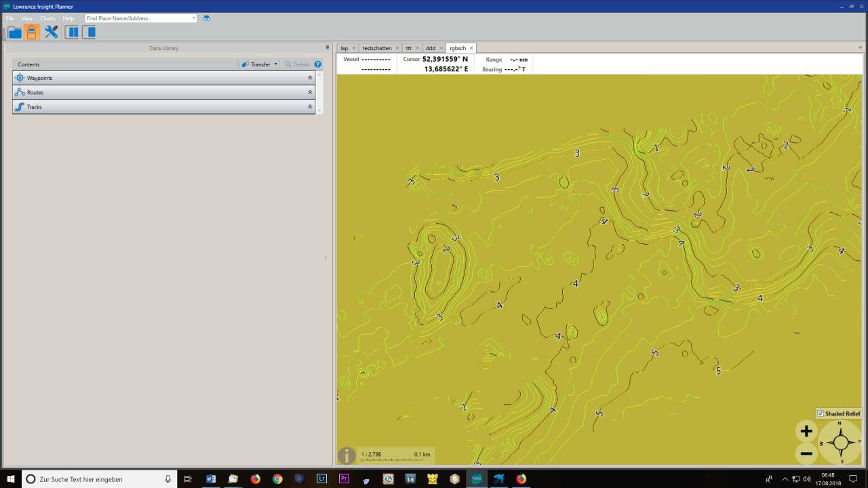Open the wrench and screwdriver tools icon
Viewport: 868px width, 488px height.
click(x=52, y=32)
